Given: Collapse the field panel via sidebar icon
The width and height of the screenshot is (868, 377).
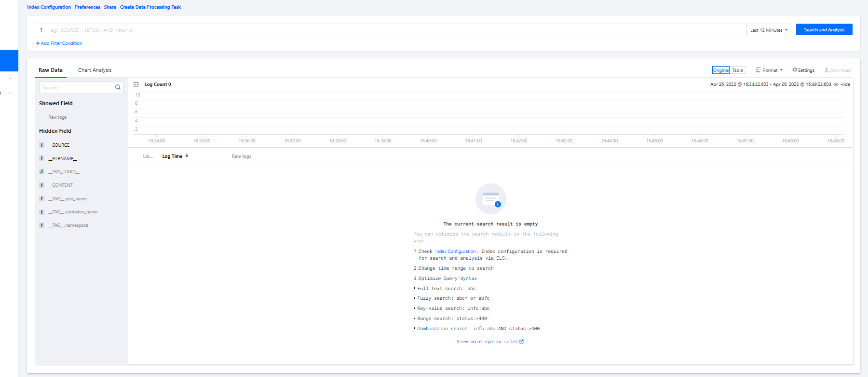Looking at the screenshot, I should (136, 84).
